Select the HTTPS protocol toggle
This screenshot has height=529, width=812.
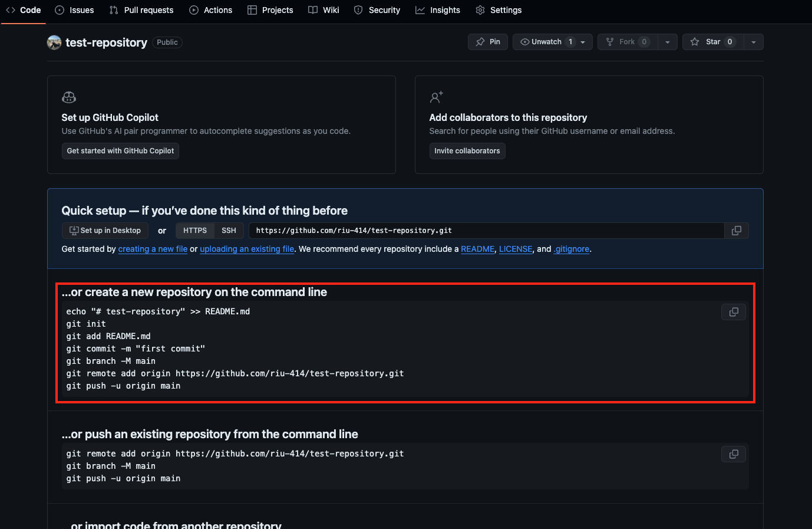point(195,231)
